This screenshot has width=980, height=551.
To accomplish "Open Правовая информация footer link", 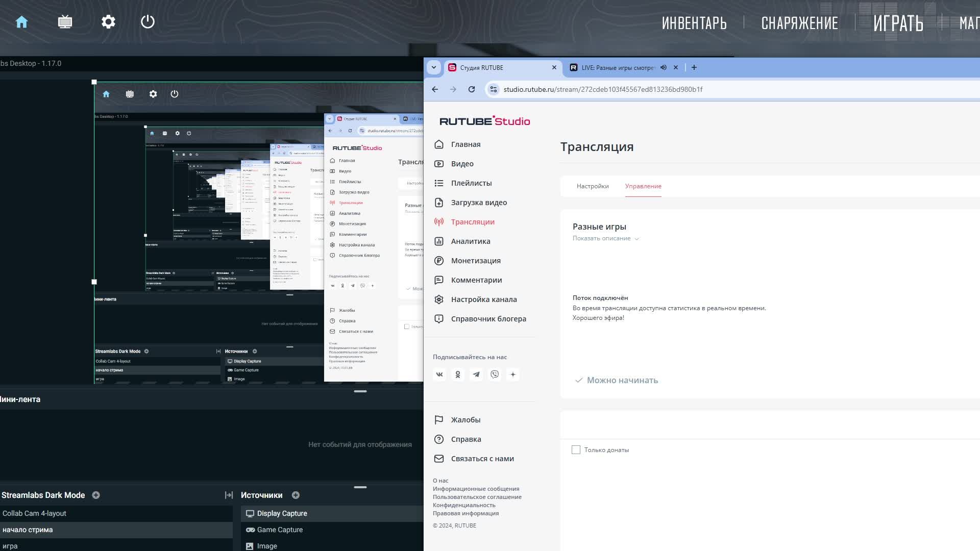I will [465, 513].
